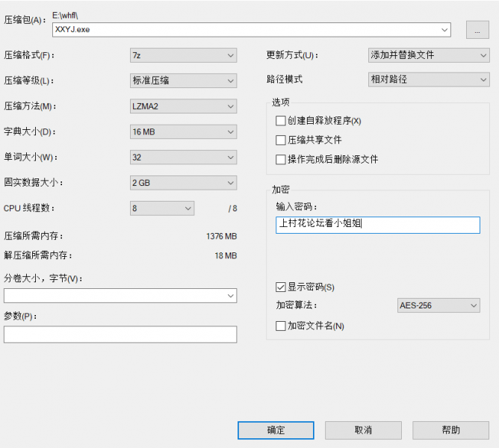The width and height of the screenshot is (499, 448).
Task: Toggle 操作完成后删除源文件 checkbox
Action: click(281, 160)
